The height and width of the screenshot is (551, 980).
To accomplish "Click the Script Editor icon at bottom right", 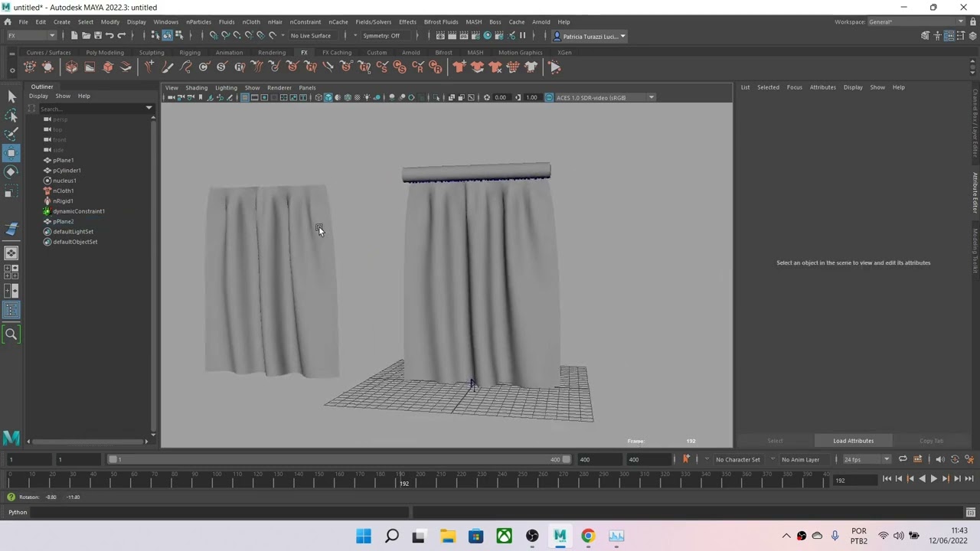I will coord(971,512).
